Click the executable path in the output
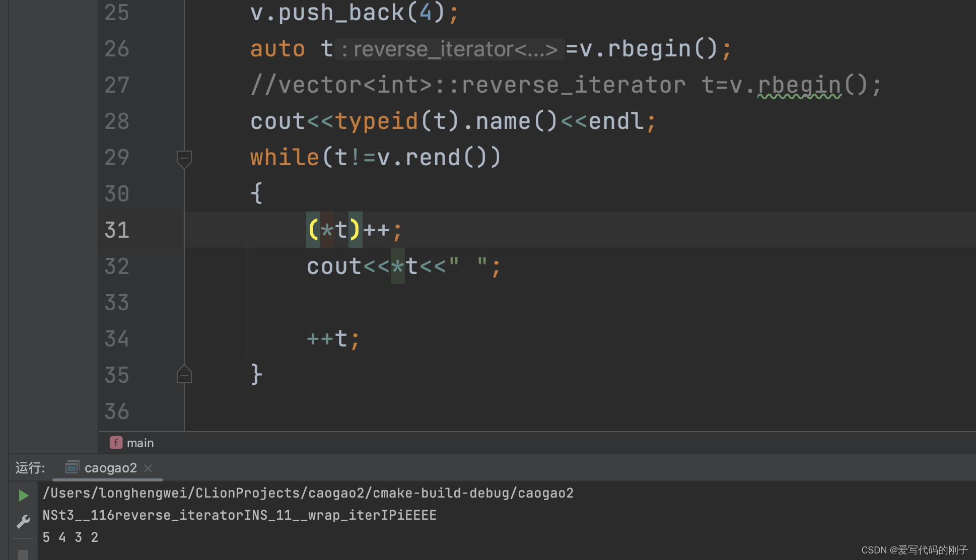976x560 pixels. [308, 493]
